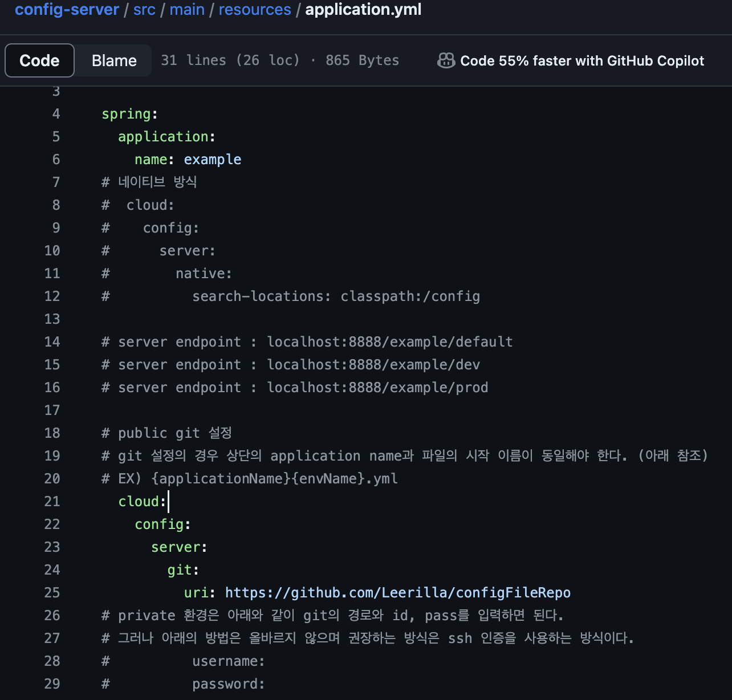Click the '31 lines (26 loc) · 865 Bytes' text
This screenshot has width=732, height=700.
coord(280,60)
